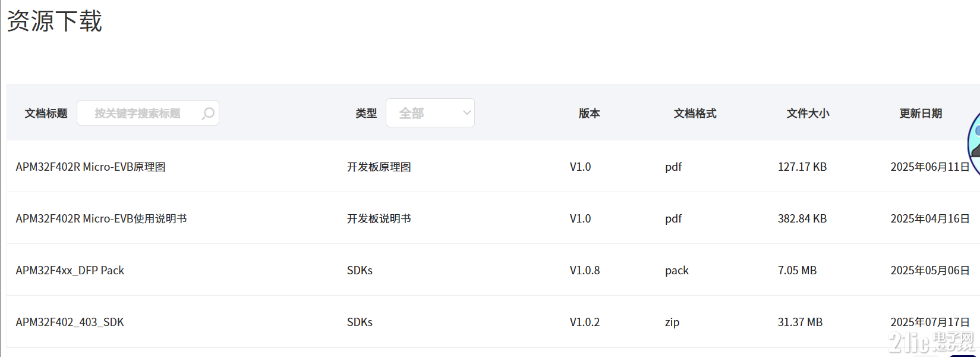Click the floating avatar icon at right edge
980x357 pixels.
coord(973,143)
